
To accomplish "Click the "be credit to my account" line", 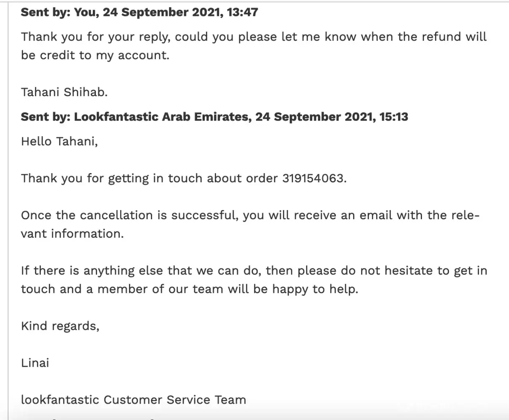I will [95, 55].
